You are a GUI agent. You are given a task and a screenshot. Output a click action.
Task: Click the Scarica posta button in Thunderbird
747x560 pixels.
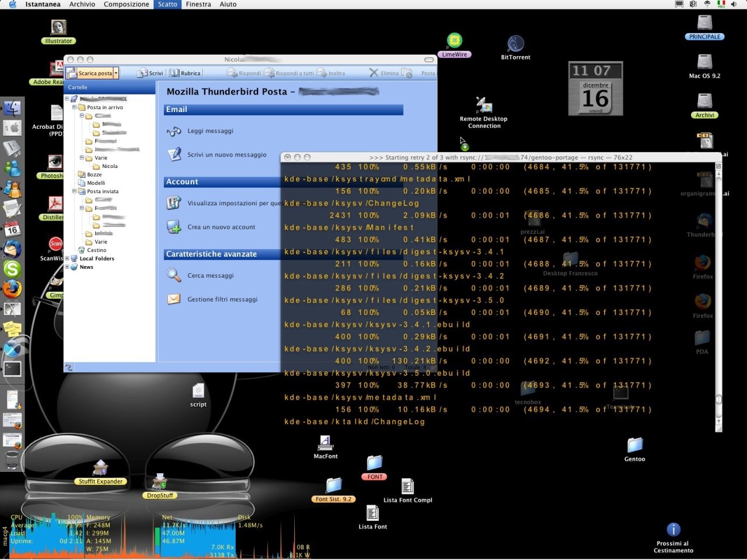[90, 73]
